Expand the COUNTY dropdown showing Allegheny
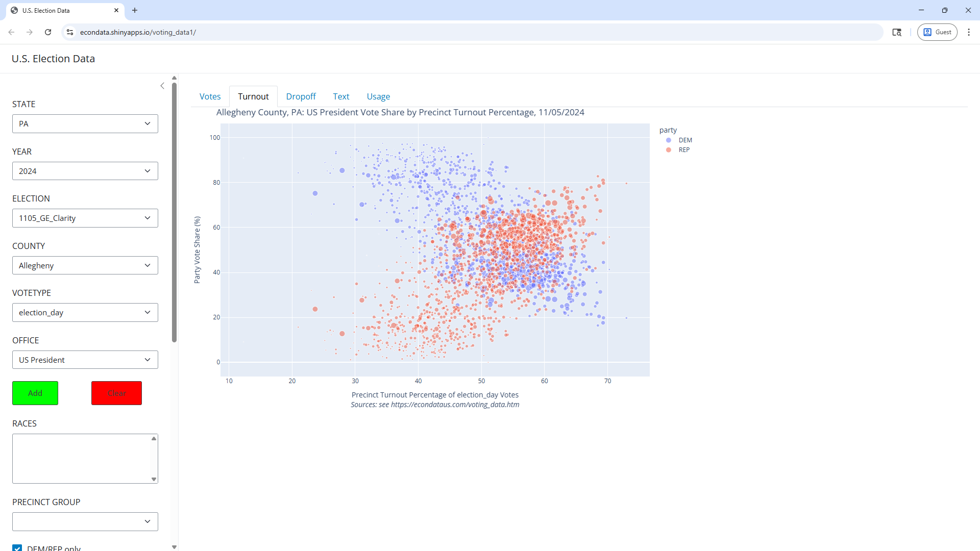The width and height of the screenshot is (980, 551). pos(85,265)
